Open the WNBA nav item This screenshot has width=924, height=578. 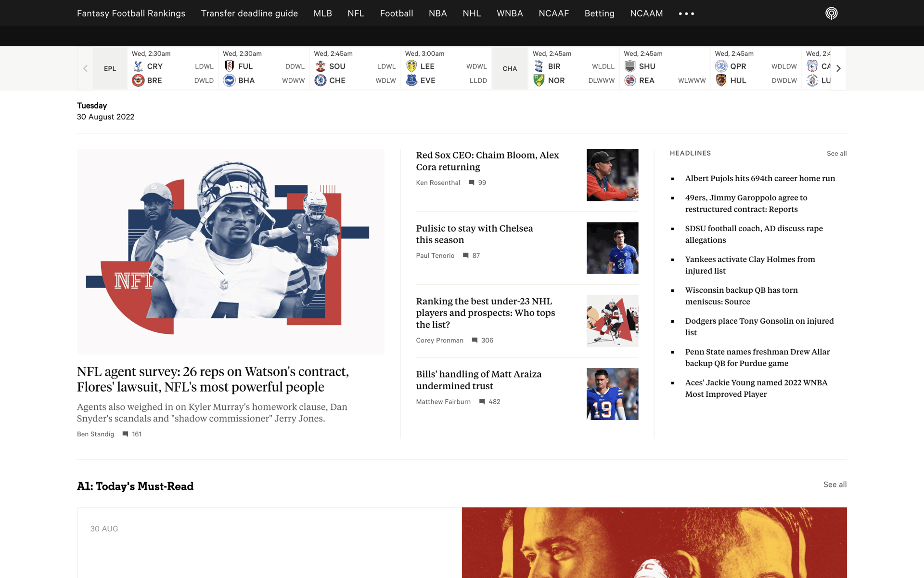coord(510,13)
